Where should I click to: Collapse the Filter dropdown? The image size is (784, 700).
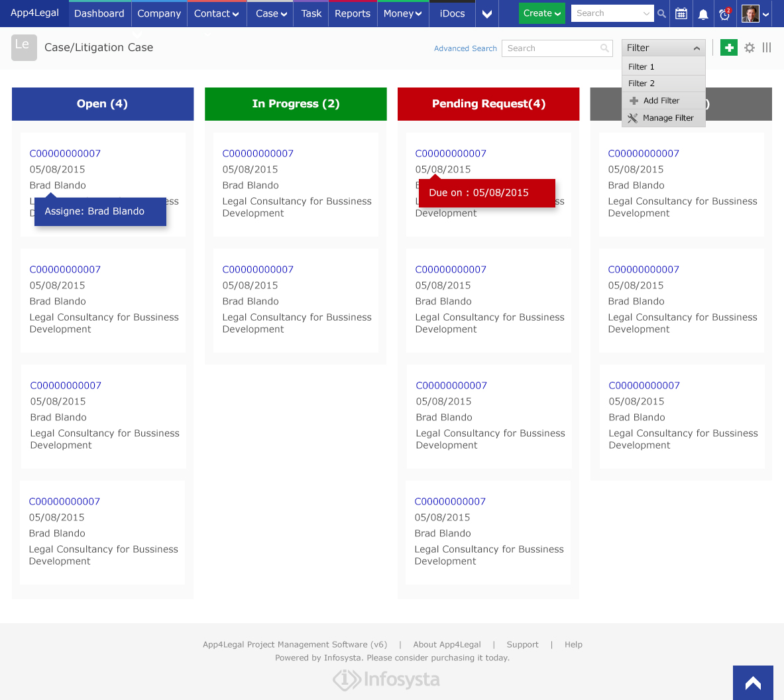pos(663,48)
